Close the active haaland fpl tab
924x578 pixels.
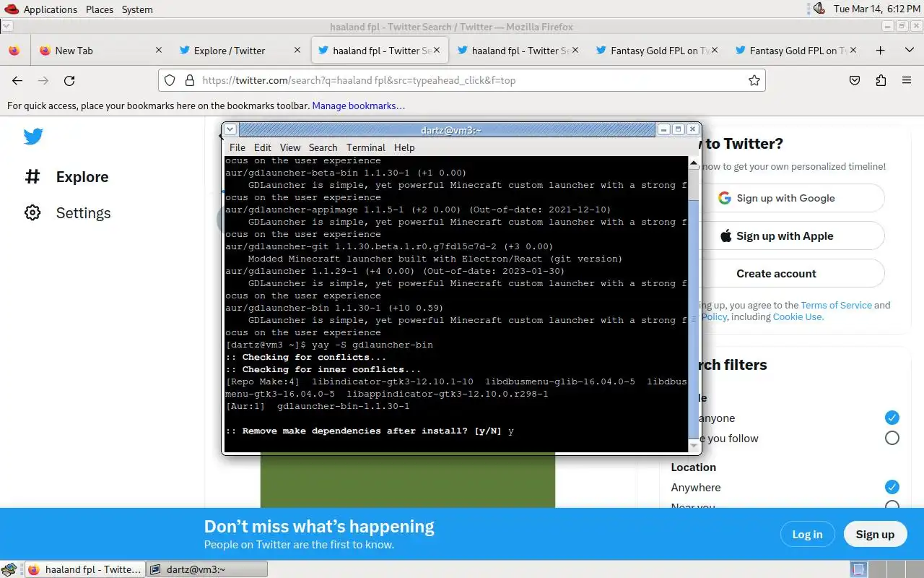click(x=437, y=51)
